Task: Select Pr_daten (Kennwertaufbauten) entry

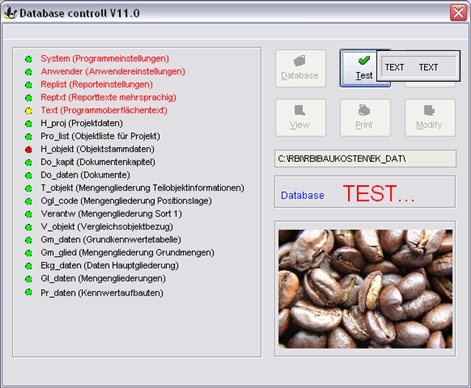Action: tap(102, 293)
